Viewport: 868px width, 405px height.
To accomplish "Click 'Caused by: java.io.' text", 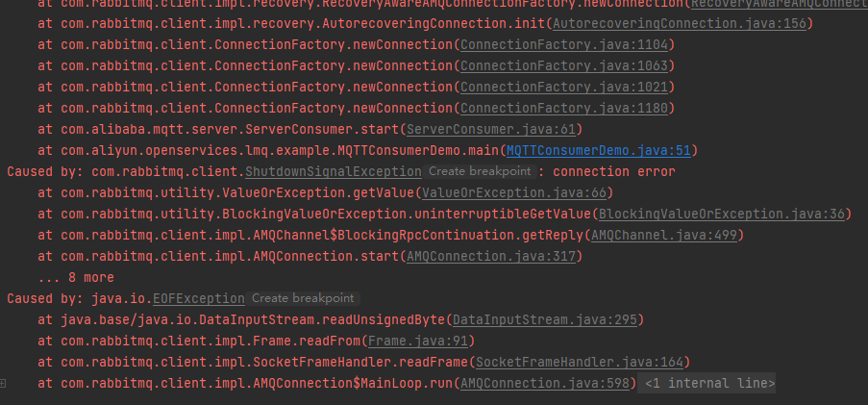I will pyautogui.click(x=80, y=298).
